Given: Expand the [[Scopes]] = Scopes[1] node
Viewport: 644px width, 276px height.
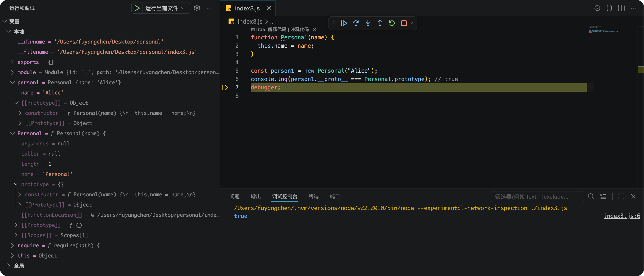Looking at the screenshot, I should (x=16, y=235).
